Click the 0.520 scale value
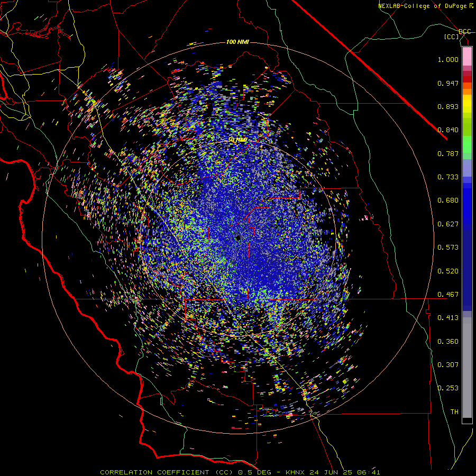The height and width of the screenshot is (476, 476). (x=448, y=271)
